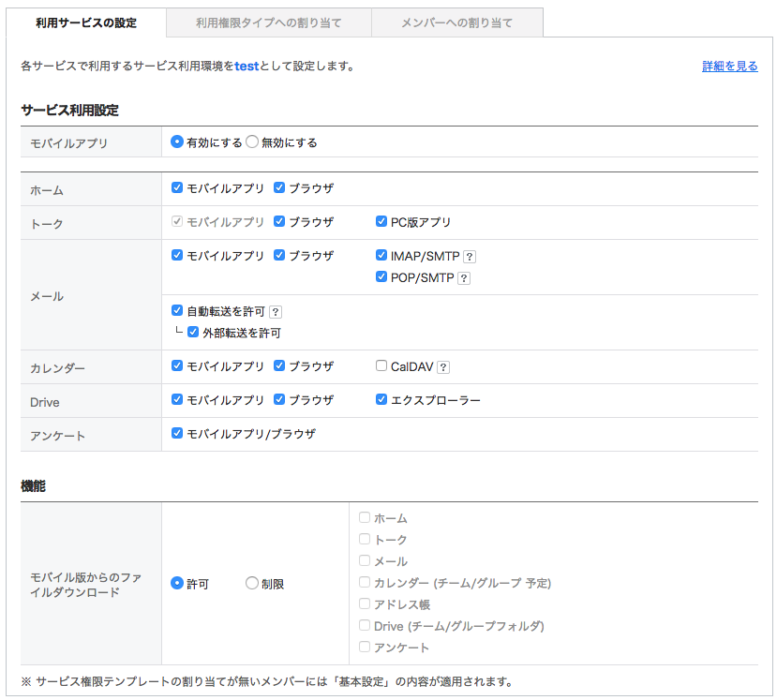
Task: Toggle モバイルアプリ/ブラウザ checkbox for アンケート
Action: click(177, 434)
